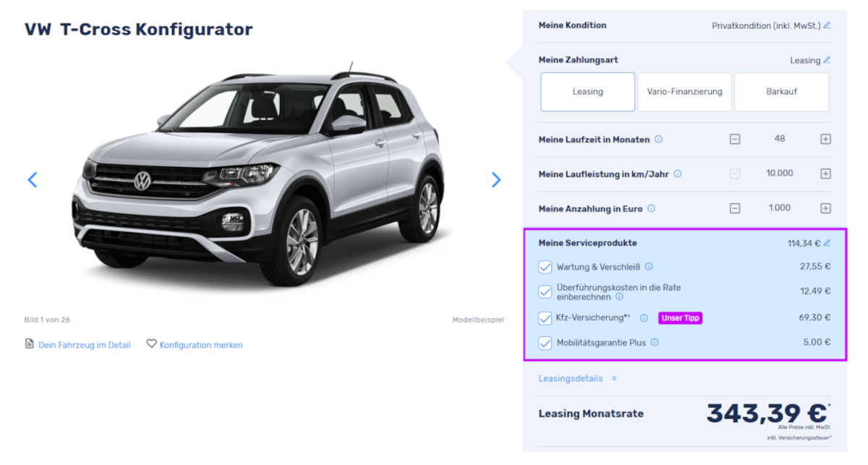Open info icon beside Laufleistung in km/Jahr
The width and height of the screenshot is (868, 465).
coord(677,174)
